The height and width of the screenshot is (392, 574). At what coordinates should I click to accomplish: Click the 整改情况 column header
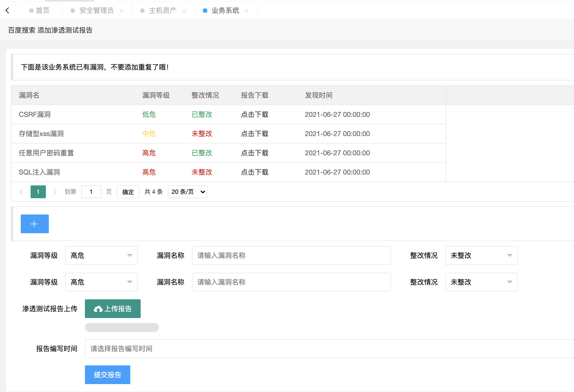205,95
